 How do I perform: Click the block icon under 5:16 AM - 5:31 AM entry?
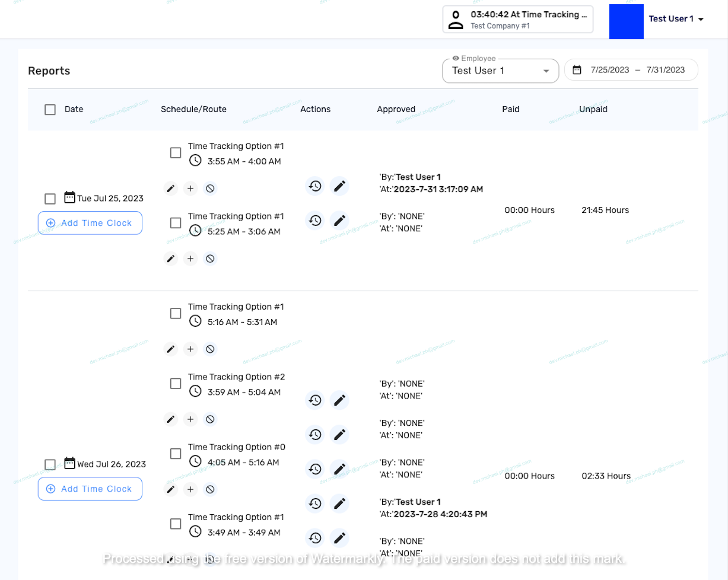coord(209,349)
